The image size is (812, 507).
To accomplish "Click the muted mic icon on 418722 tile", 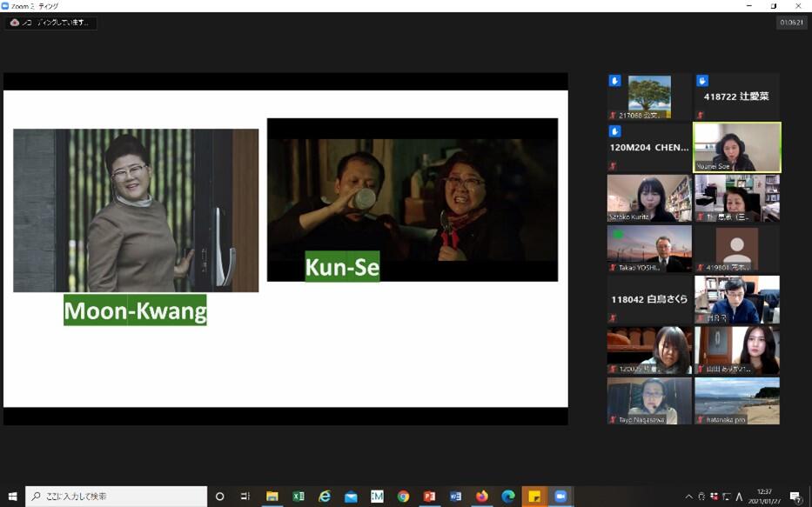I will point(701,116).
